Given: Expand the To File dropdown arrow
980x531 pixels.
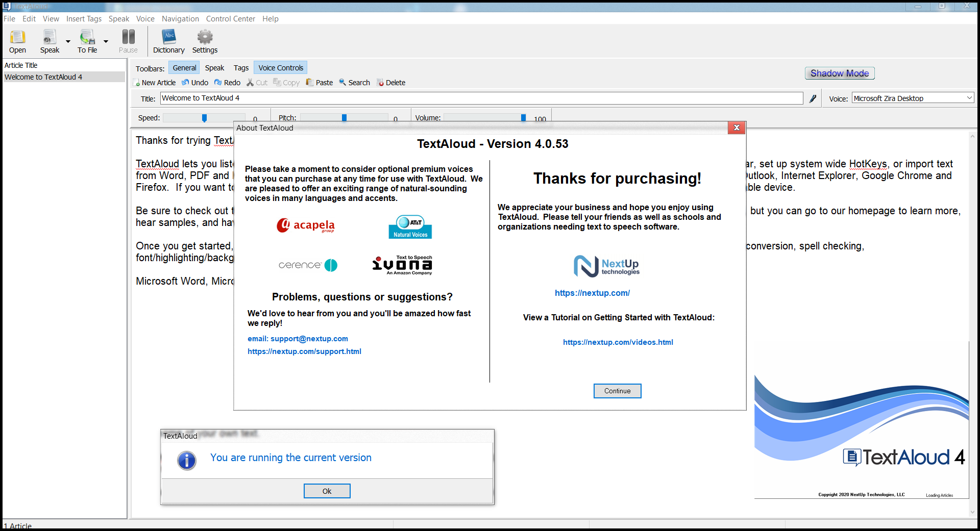Looking at the screenshot, I should point(106,42).
